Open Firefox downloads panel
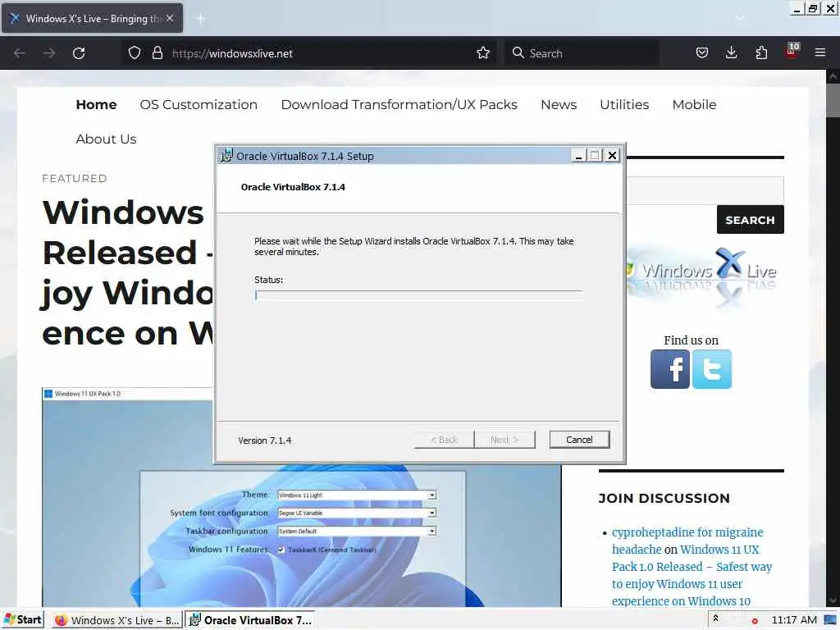 click(x=731, y=53)
